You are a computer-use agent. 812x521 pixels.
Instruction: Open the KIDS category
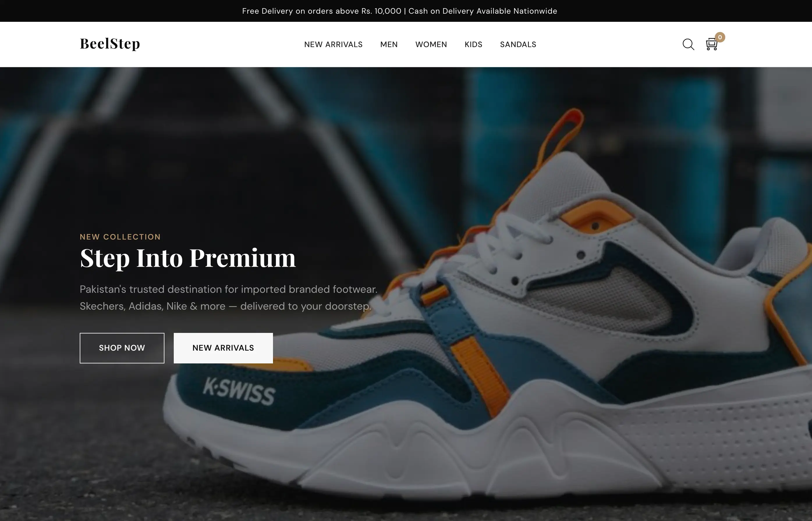[474, 44]
